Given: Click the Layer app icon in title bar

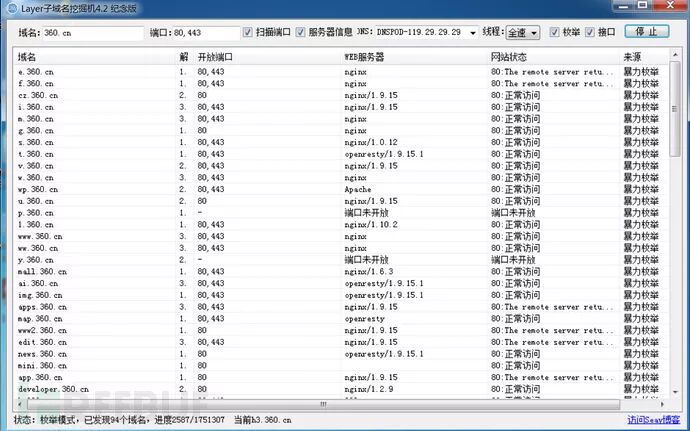Looking at the screenshot, I should (x=13, y=7).
